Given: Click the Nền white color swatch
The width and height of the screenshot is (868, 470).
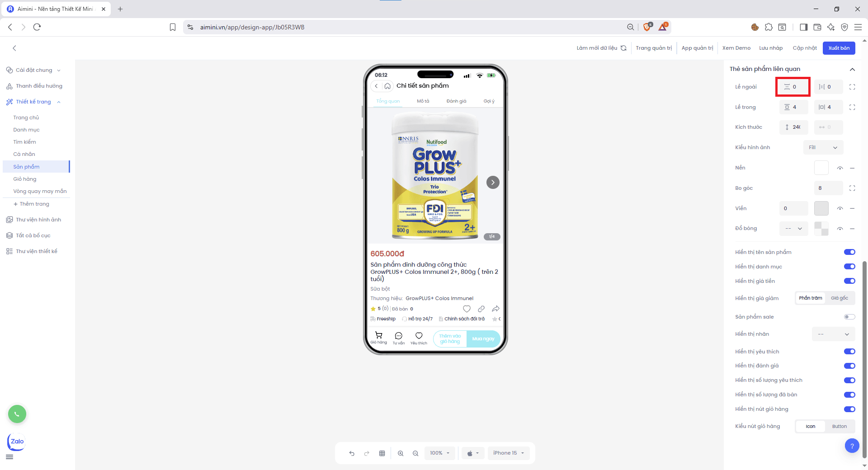Looking at the screenshot, I should [x=821, y=168].
